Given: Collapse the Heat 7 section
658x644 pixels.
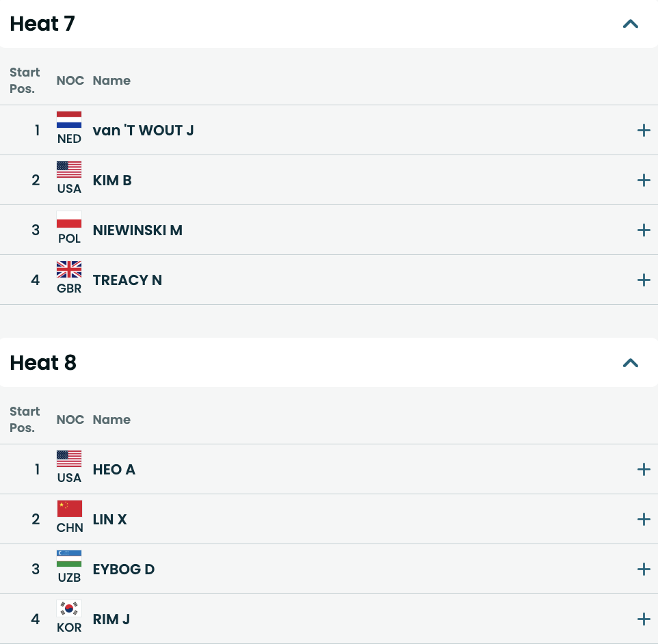Looking at the screenshot, I should 630,25.
